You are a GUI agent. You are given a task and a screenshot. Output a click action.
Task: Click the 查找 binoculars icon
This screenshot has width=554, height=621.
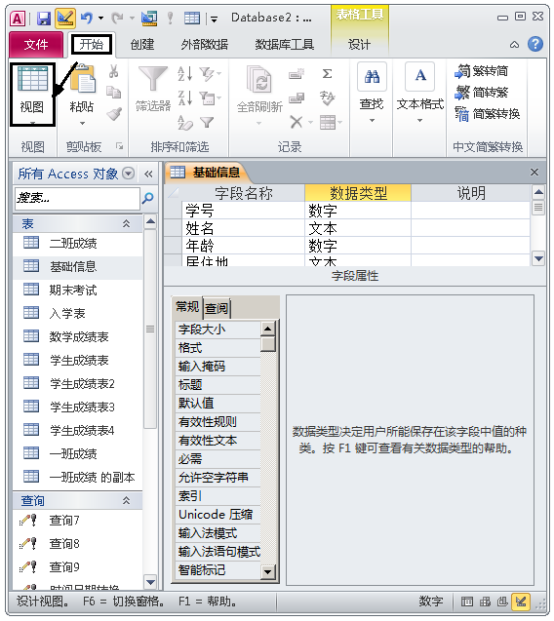(371, 77)
